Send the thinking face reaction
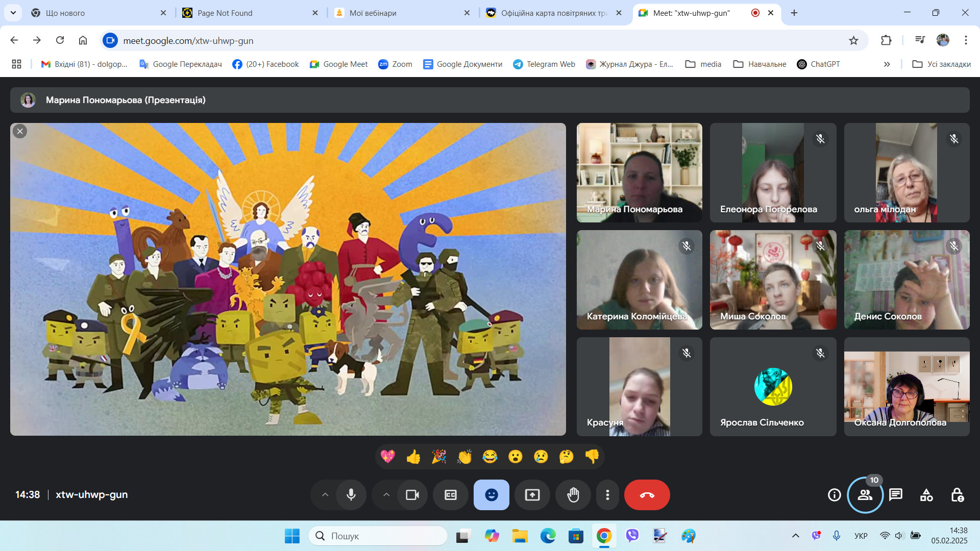Viewport: 980px width, 551px height. pos(567,456)
